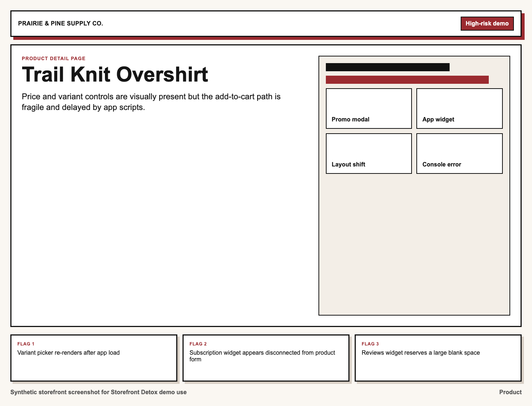This screenshot has height=406, width=532.
Task: Click the Product Detail Page label
Action: pos(54,58)
